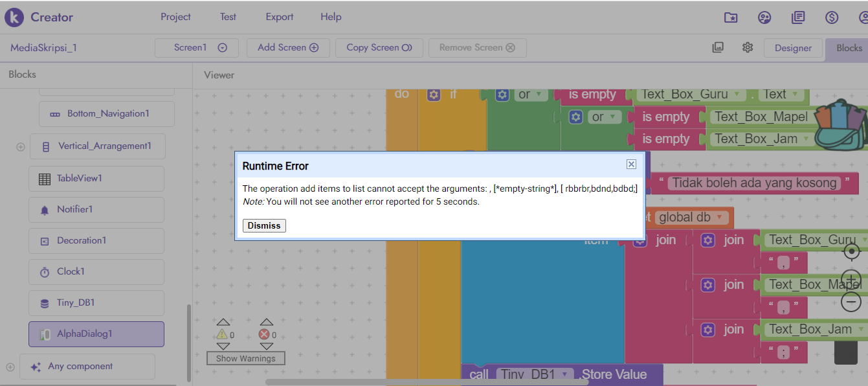The image size is (868, 386).
Task: Go to next error using down arrow
Action: [x=266, y=346]
